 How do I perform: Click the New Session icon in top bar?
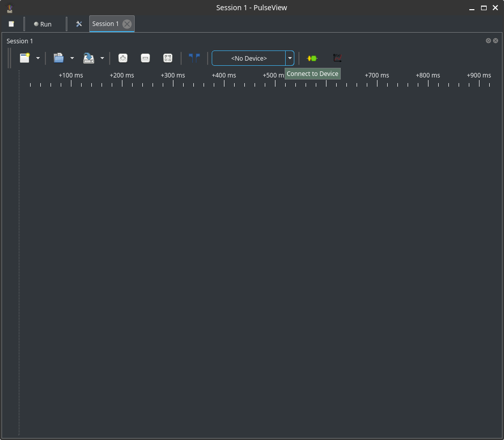[x=11, y=24]
